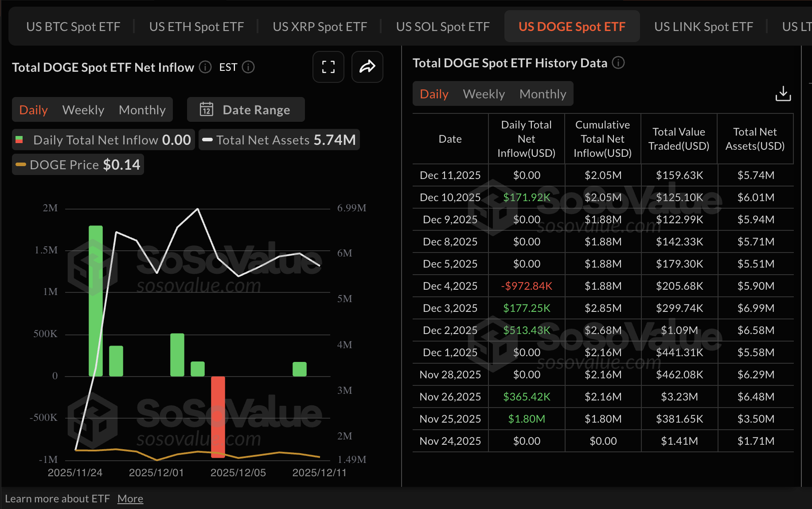Open the fullscreen view of the chart

pyautogui.click(x=328, y=67)
